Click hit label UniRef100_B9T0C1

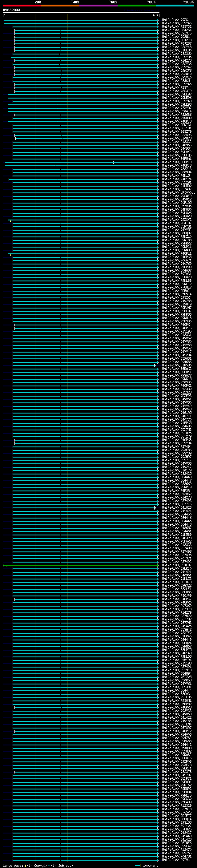[x=177, y=274]
